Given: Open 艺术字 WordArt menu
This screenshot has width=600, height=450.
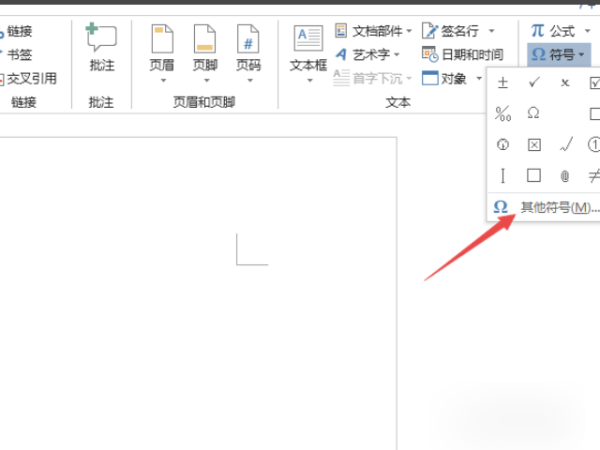Looking at the screenshot, I should pyautogui.click(x=368, y=55).
